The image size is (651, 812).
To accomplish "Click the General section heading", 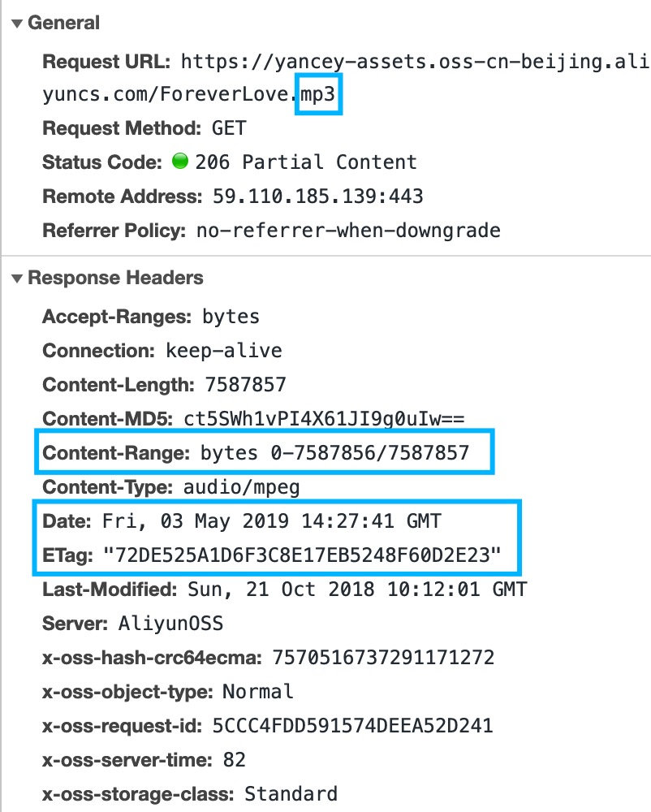I will [x=63, y=23].
